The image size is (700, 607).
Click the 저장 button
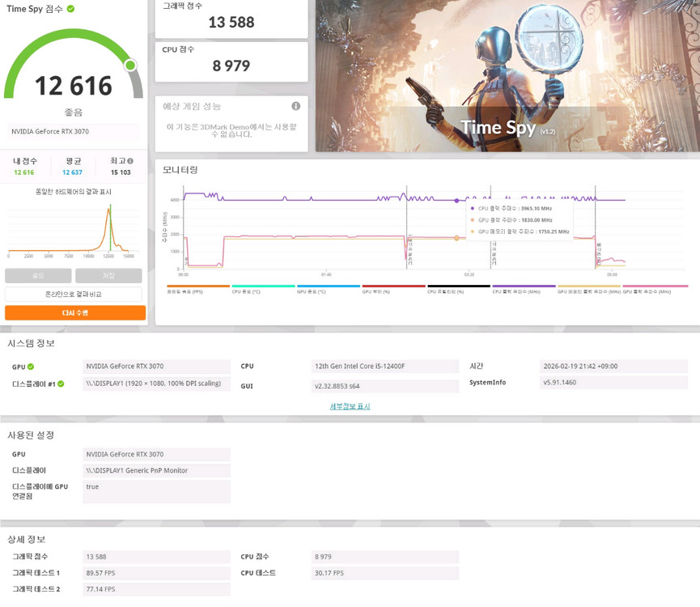click(108, 275)
